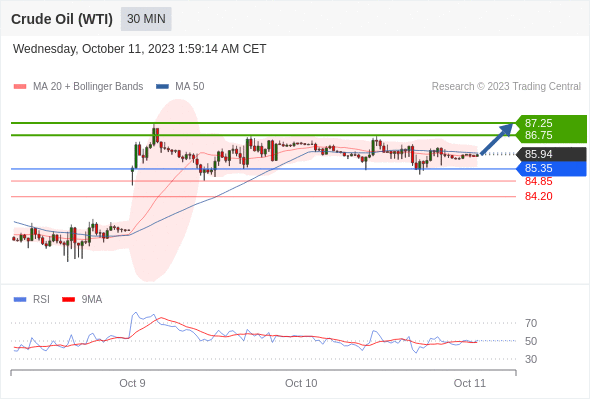Click the blue MA 50 legend swatch

[x=162, y=87]
